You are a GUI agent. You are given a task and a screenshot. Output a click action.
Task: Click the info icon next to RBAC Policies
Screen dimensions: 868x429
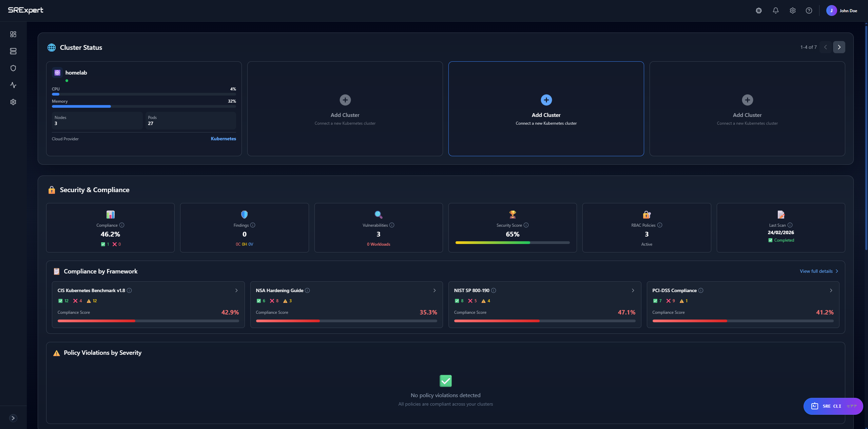[x=659, y=225]
